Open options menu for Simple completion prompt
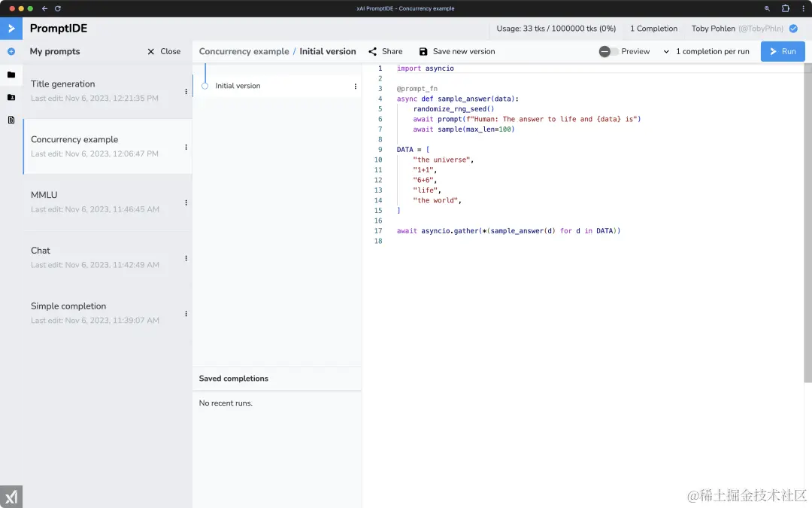 (186, 314)
